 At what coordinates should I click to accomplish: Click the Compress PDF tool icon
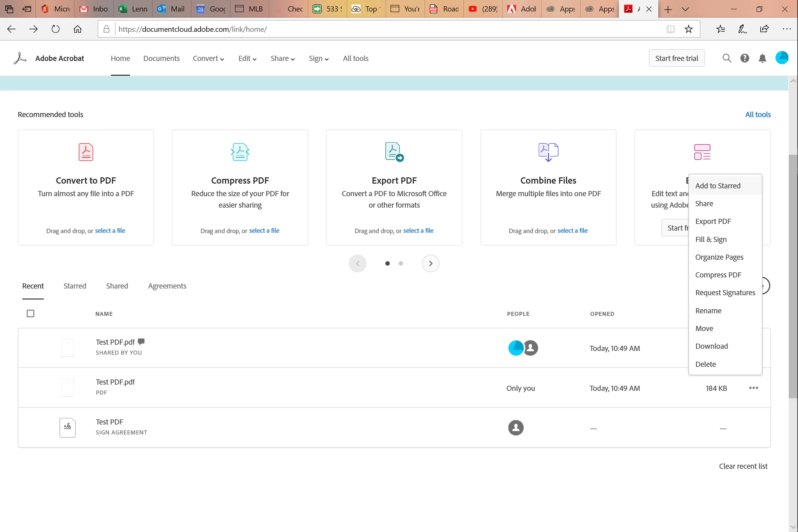coord(240,152)
